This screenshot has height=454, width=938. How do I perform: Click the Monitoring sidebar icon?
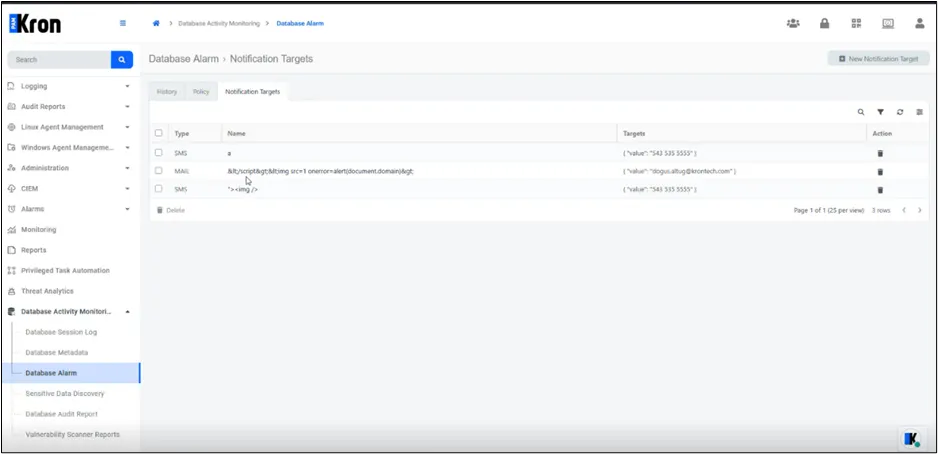(x=11, y=230)
